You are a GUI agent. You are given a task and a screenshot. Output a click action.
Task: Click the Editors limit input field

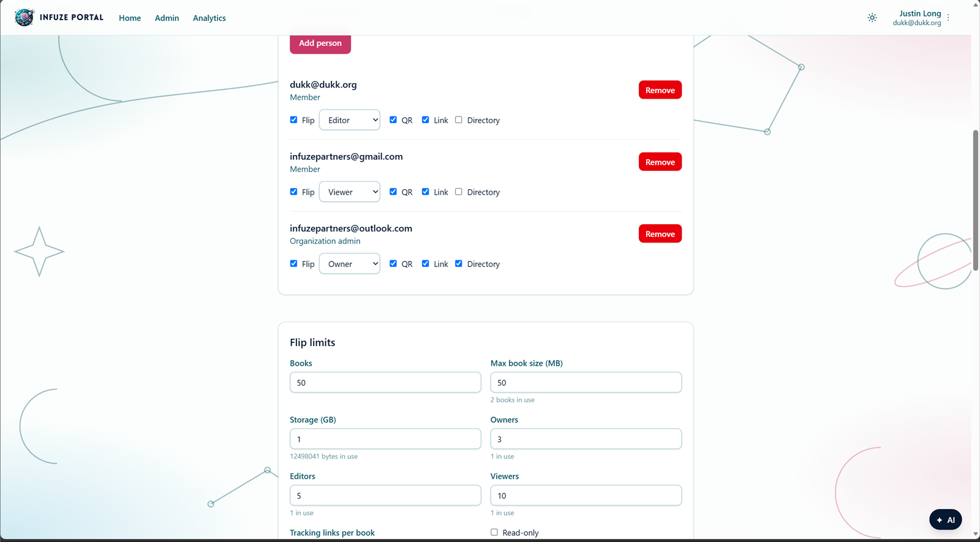pyautogui.click(x=385, y=495)
